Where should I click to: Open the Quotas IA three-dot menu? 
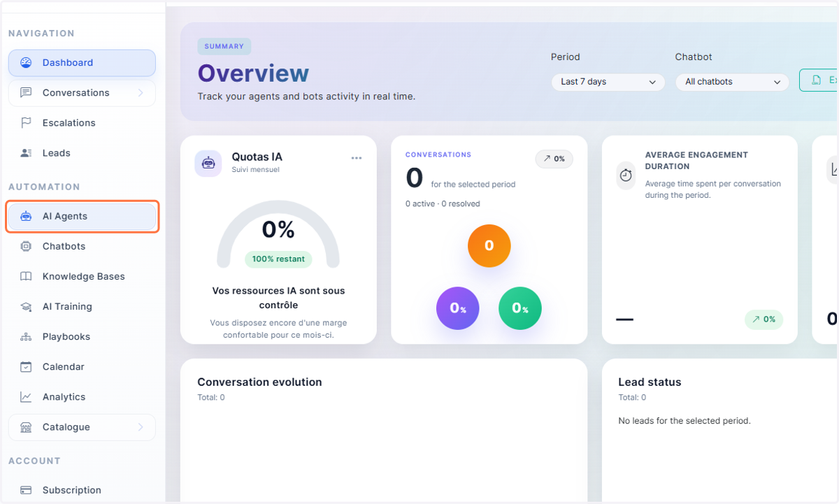coord(357,158)
